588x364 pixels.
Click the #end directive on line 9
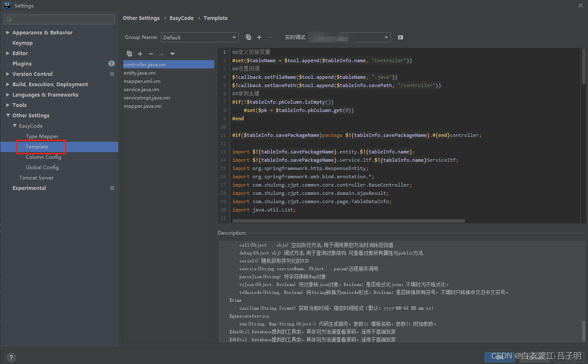(238, 119)
